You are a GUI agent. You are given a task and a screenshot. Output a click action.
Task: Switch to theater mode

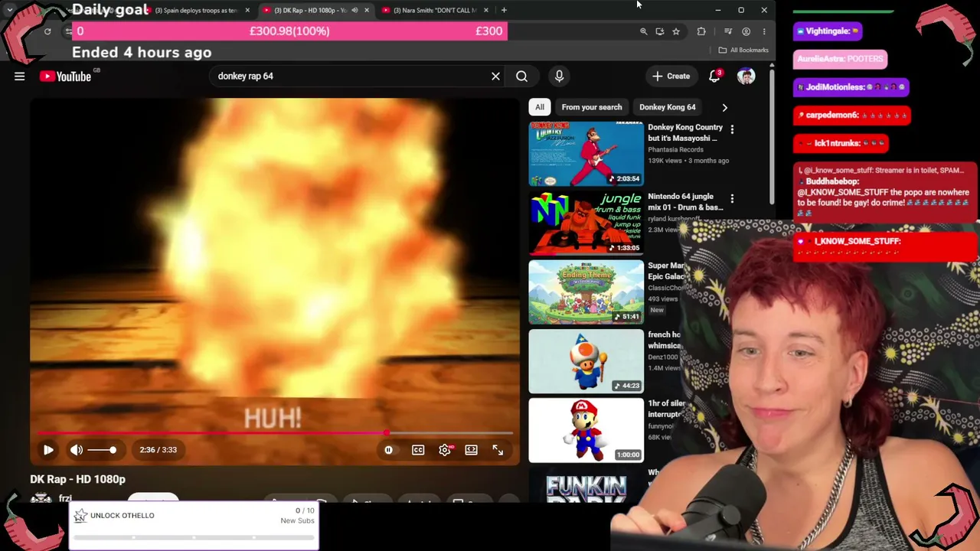click(x=471, y=450)
